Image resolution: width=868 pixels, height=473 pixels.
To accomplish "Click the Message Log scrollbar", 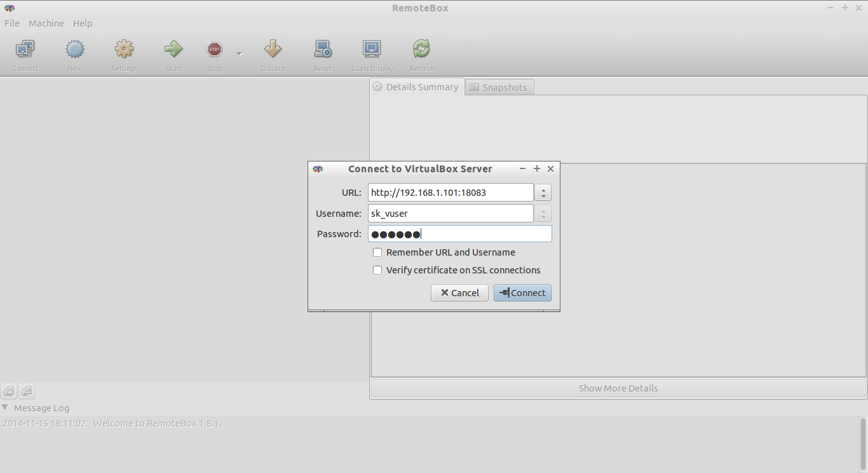I will tap(863, 444).
